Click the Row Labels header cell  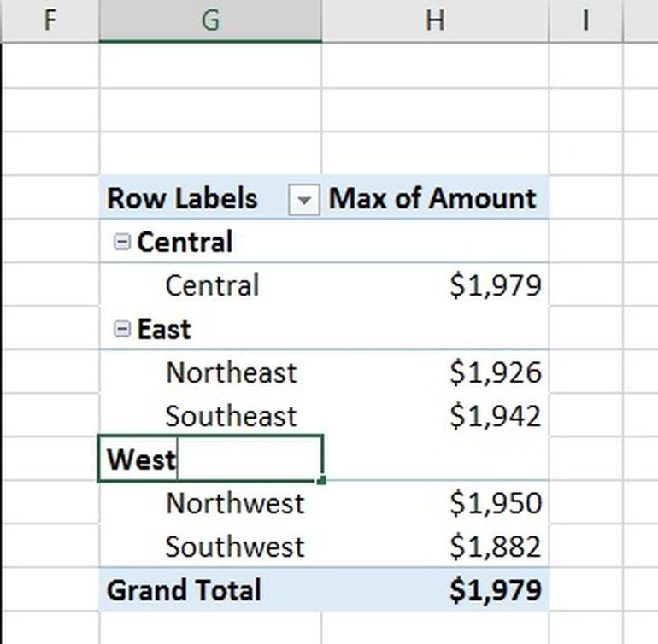coord(182,198)
